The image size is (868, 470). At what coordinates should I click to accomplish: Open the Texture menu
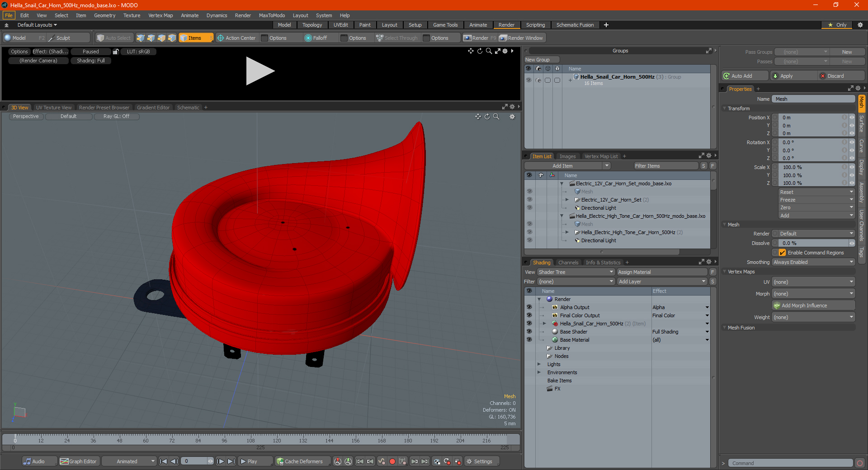[x=132, y=15]
